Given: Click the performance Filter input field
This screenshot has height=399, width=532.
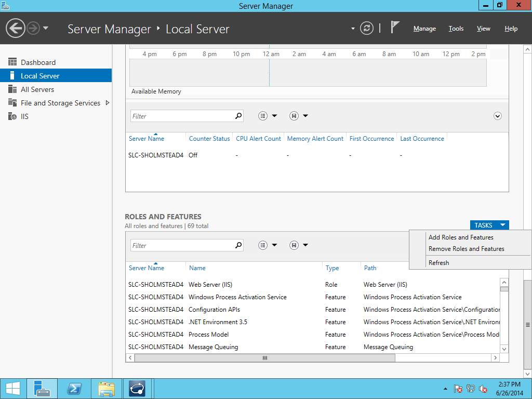Looking at the screenshot, I should (x=182, y=116).
